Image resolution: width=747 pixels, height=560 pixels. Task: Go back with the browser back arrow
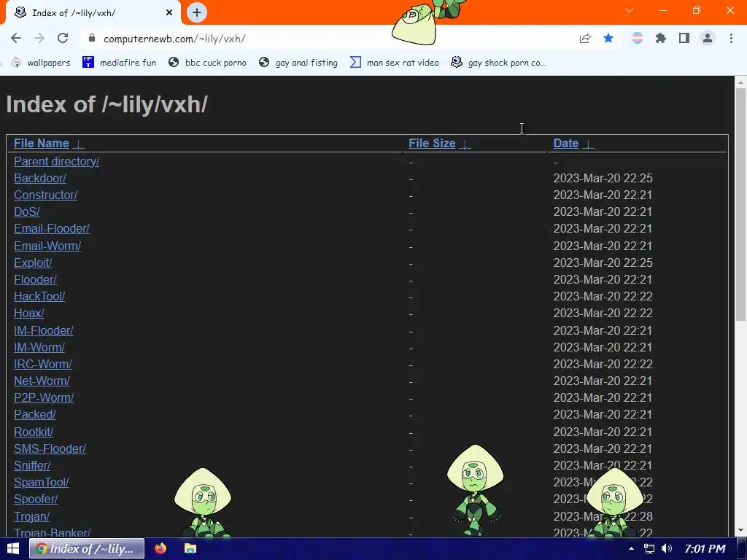(16, 38)
